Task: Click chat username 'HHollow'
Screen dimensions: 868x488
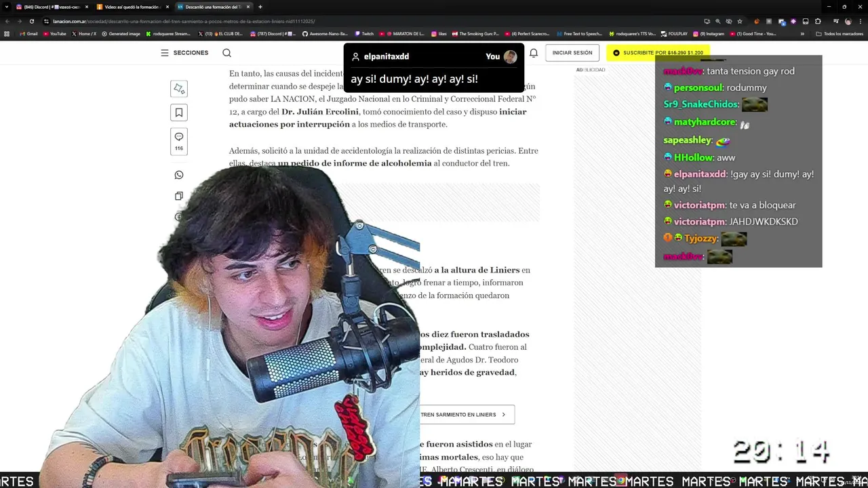Action: [x=694, y=157]
